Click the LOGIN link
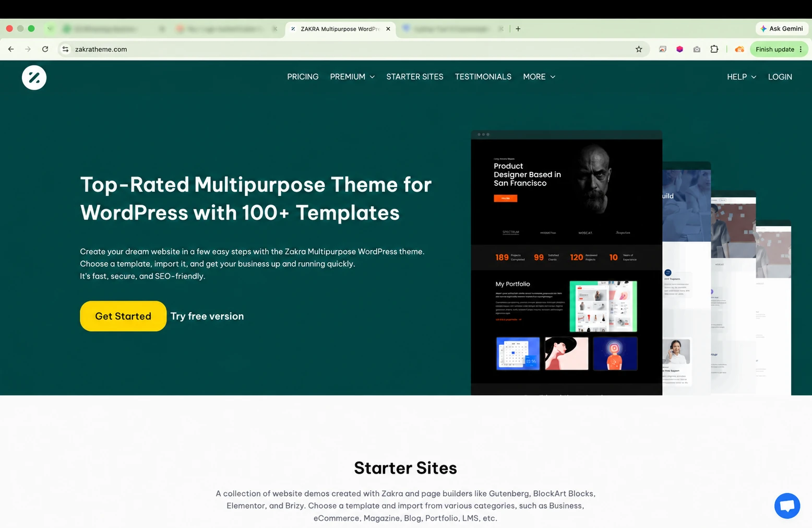 click(x=780, y=77)
